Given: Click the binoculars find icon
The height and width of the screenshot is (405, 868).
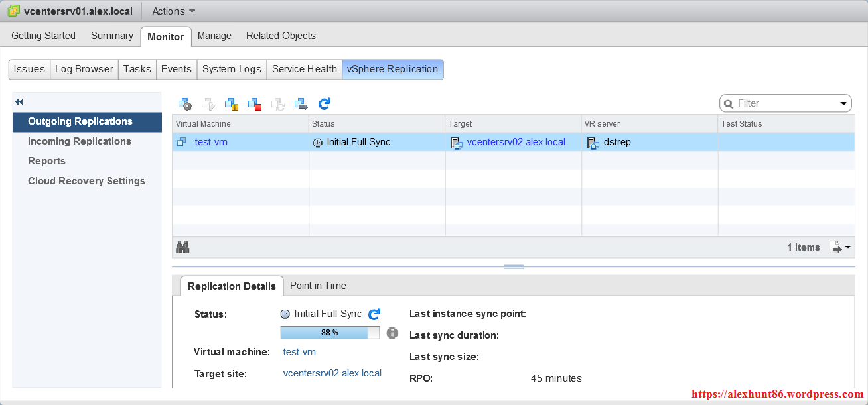Looking at the screenshot, I should (x=182, y=247).
